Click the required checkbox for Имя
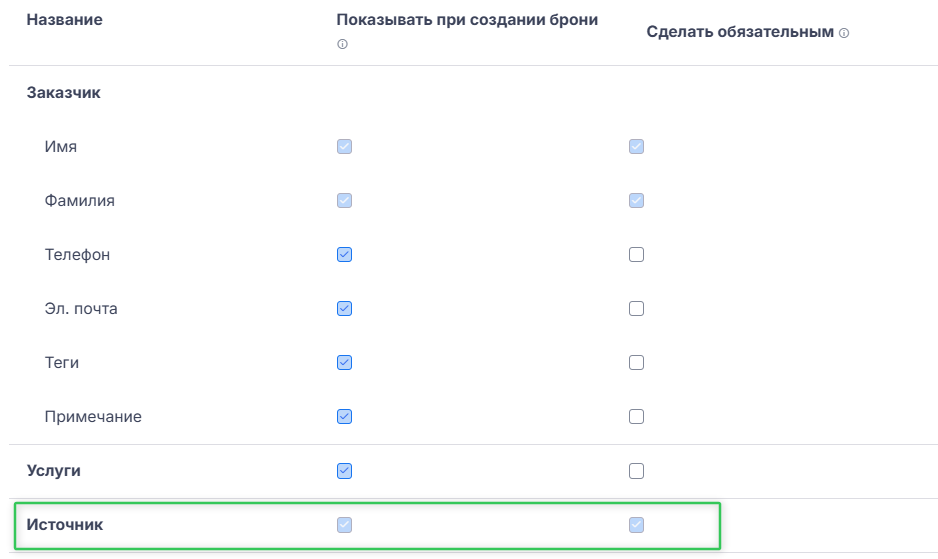Screen dimensions: 938x559 (x=636, y=147)
